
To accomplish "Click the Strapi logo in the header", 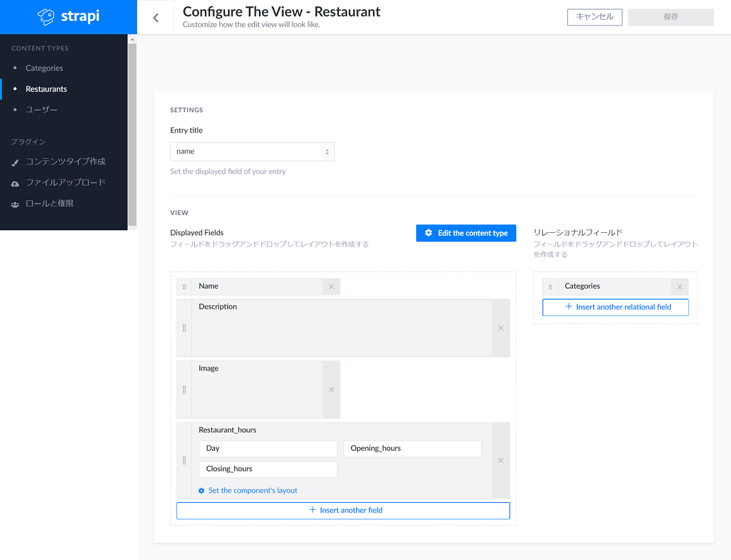I will coord(69,16).
